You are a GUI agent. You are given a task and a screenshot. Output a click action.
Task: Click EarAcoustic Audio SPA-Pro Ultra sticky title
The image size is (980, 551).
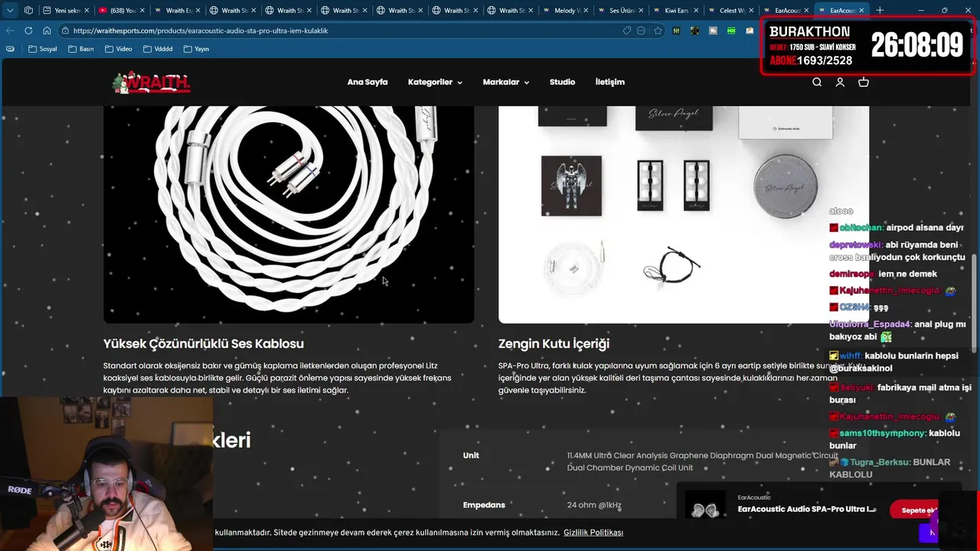pos(806,510)
